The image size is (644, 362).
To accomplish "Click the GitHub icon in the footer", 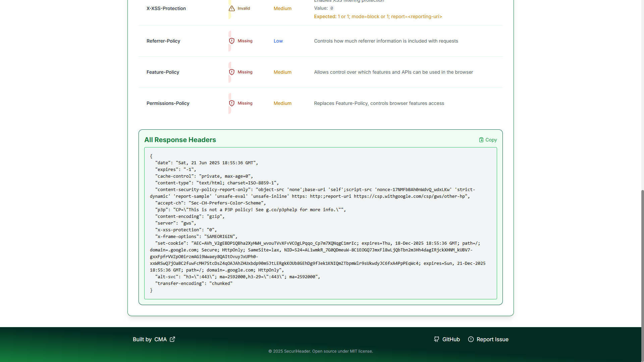I will coord(436,339).
